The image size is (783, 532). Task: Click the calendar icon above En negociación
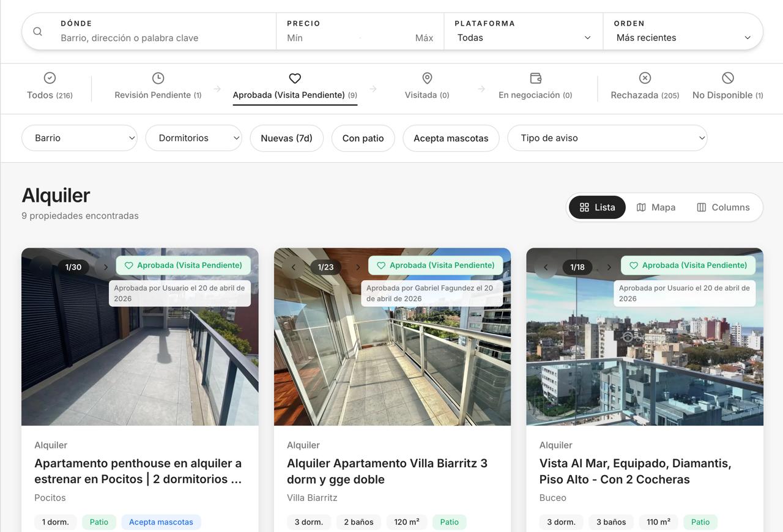pyautogui.click(x=535, y=78)
